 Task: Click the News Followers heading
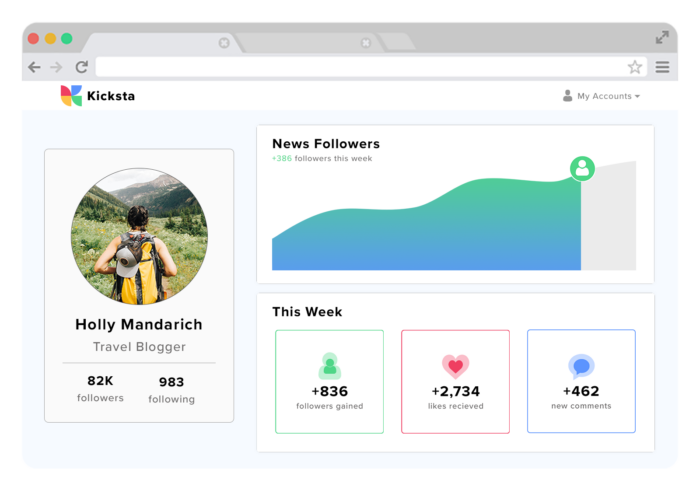click(326, 144)
